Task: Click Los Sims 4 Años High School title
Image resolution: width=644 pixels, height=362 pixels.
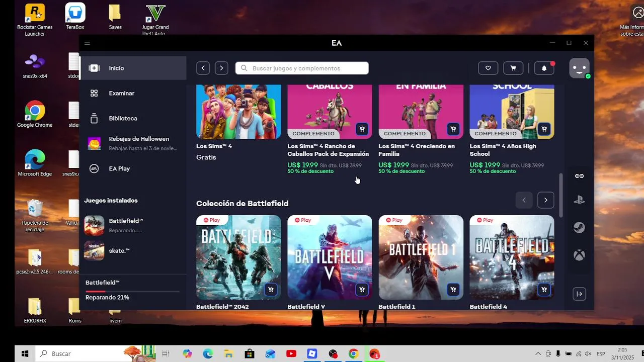Action: [x=503, y=150]
